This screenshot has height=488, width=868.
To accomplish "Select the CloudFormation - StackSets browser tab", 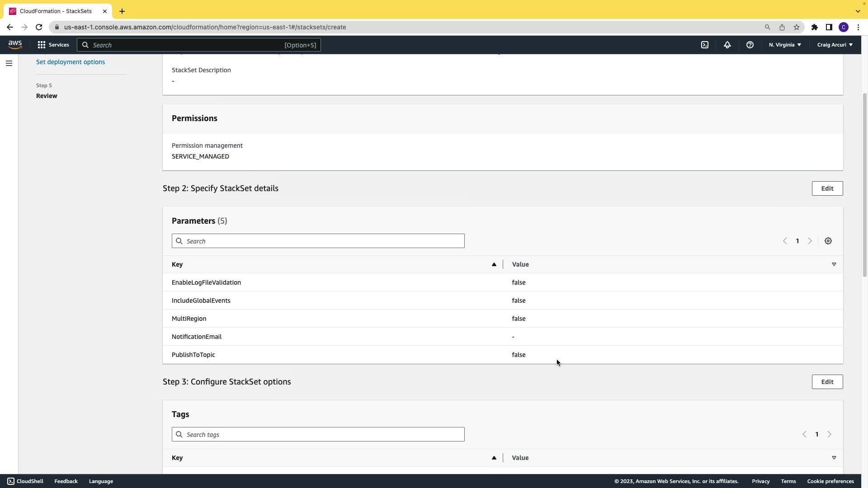I will (x=56, y=11).
